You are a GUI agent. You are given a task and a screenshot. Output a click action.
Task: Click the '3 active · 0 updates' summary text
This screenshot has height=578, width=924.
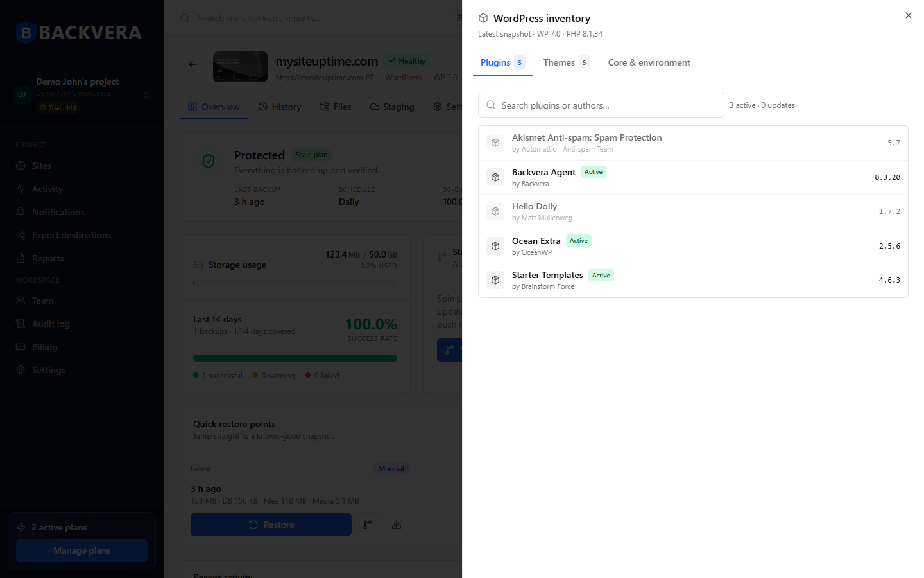coord(762,105)
